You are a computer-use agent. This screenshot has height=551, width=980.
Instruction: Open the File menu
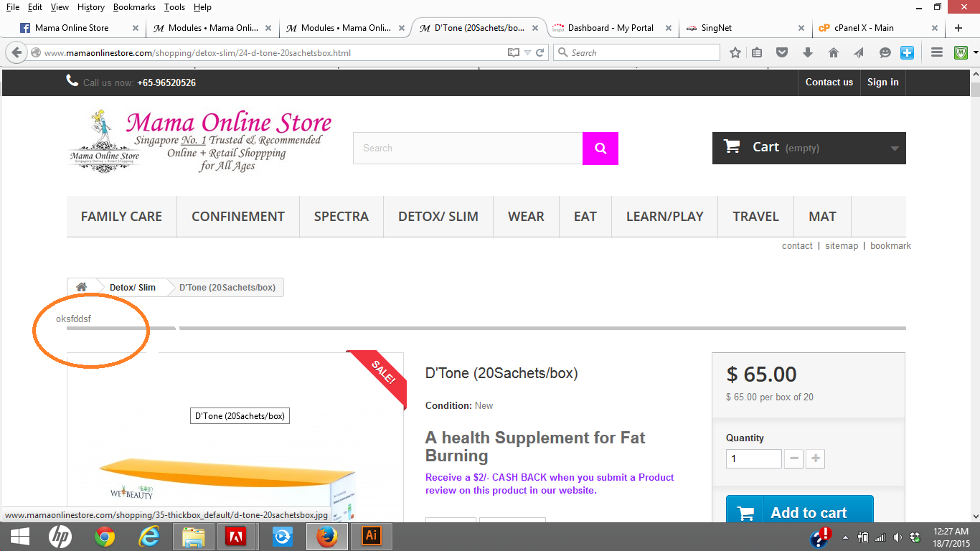[x=12, y=7]
